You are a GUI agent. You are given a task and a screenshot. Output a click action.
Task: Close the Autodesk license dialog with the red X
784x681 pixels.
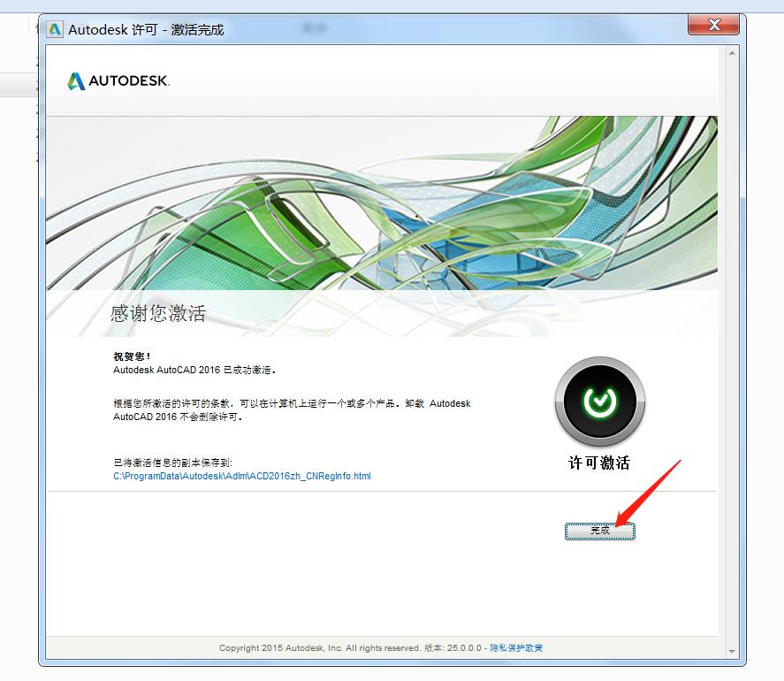(x=717, y=25)
